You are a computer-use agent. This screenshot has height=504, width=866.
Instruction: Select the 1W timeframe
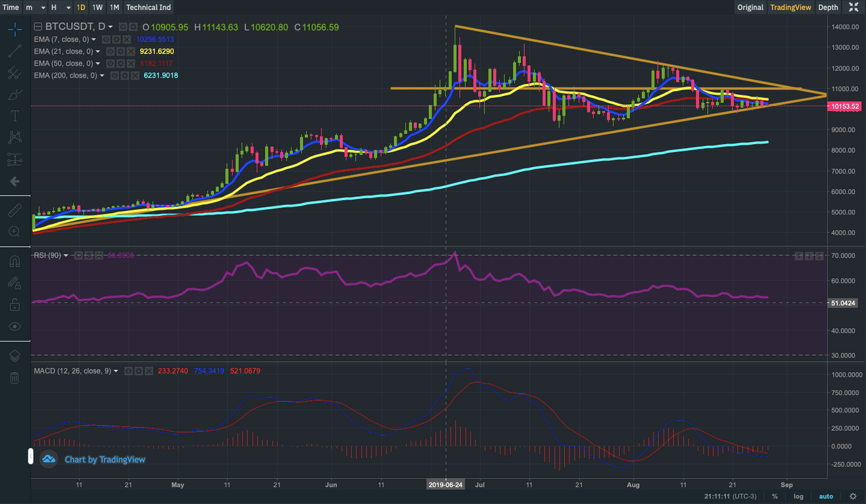pos(97,7)
